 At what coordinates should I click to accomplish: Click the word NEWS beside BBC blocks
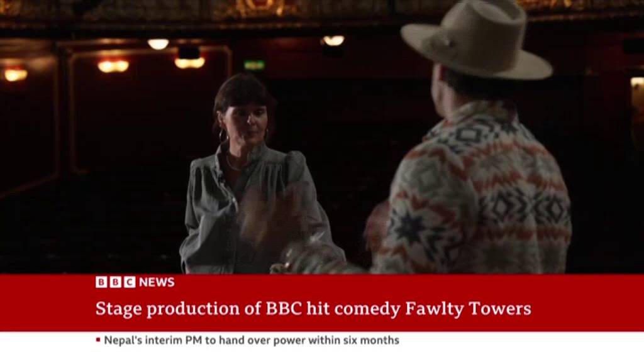[157, 282]
